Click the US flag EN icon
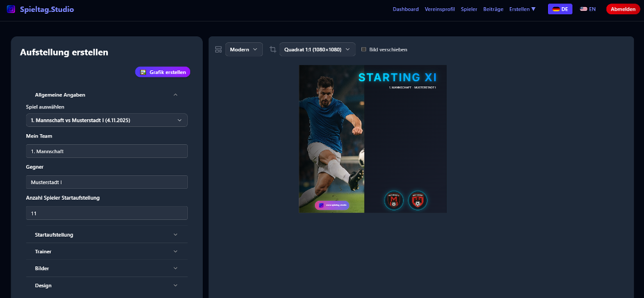Viewport: 644px width, 298px height. [583, 9]
